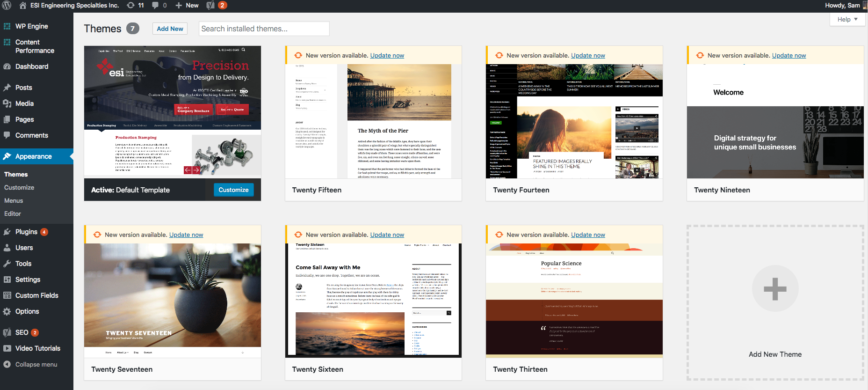Click the Collapse menu arrow icon
The image size is (868, 390).
(7, 364)
